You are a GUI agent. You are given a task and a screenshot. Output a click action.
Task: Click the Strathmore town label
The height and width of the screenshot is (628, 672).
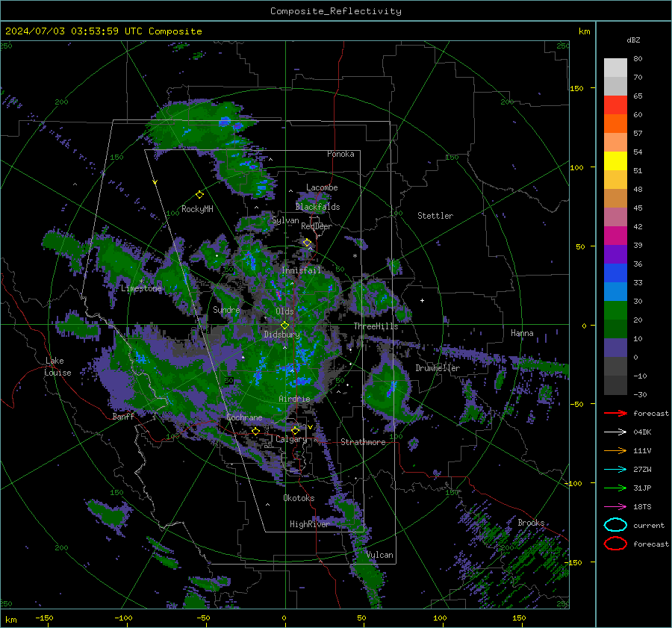363,442
